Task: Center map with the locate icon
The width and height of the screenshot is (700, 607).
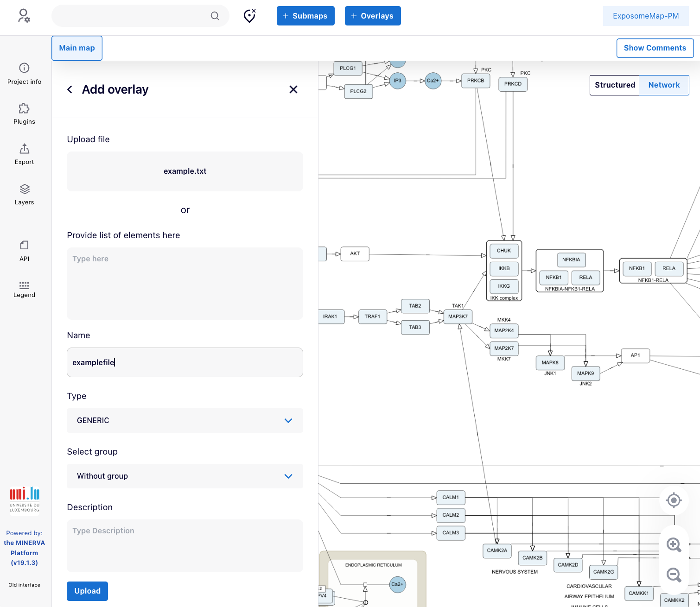Action: pos(674,500)
